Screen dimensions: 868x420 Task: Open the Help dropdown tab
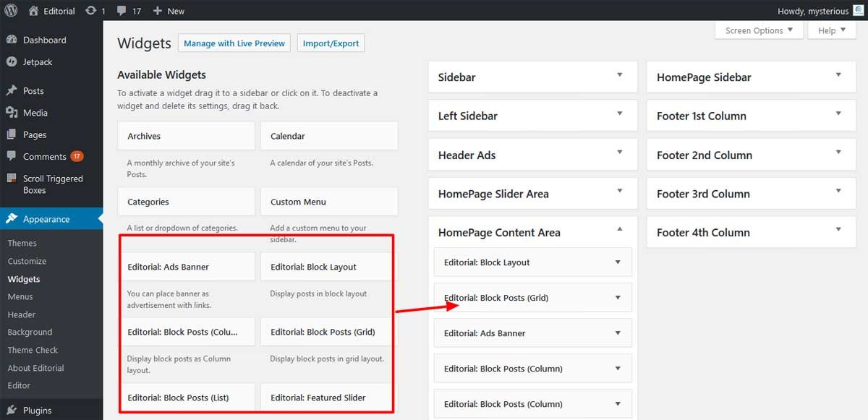point(833,30)
